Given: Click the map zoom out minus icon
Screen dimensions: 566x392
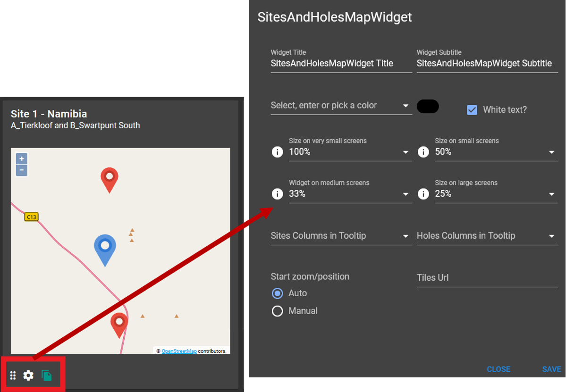Looking at the screenshot, I should [21, 170].
